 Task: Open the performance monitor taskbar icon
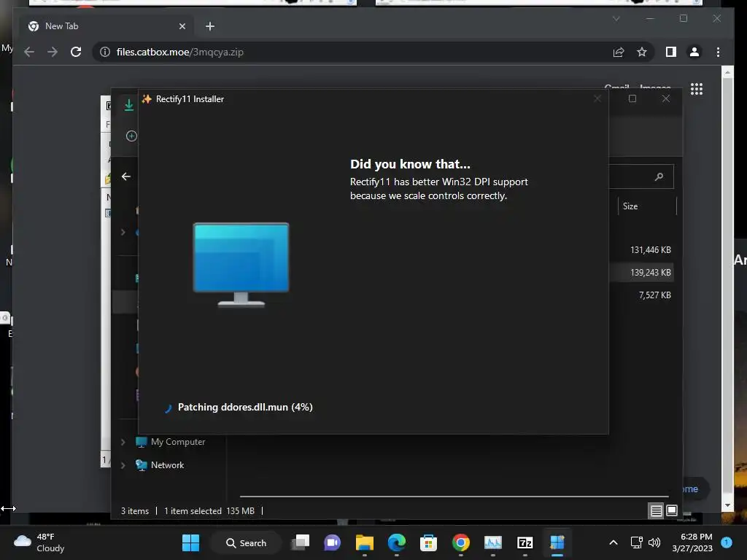(x=492, y=542)
